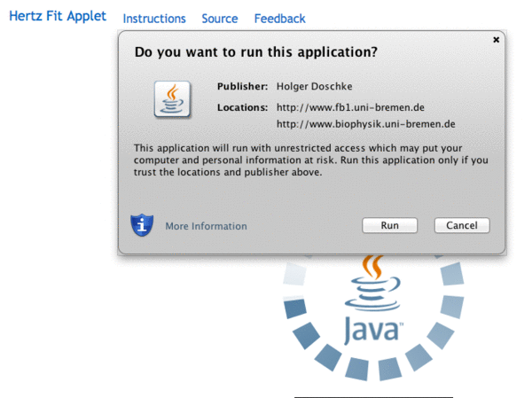Click the fb1.uni-bremen.de location URL
The image size is (532, 398).
[351, 107]
